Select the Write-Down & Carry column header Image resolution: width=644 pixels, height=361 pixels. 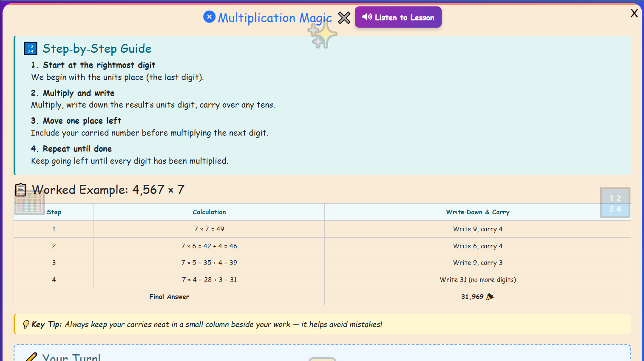point(477,212)
